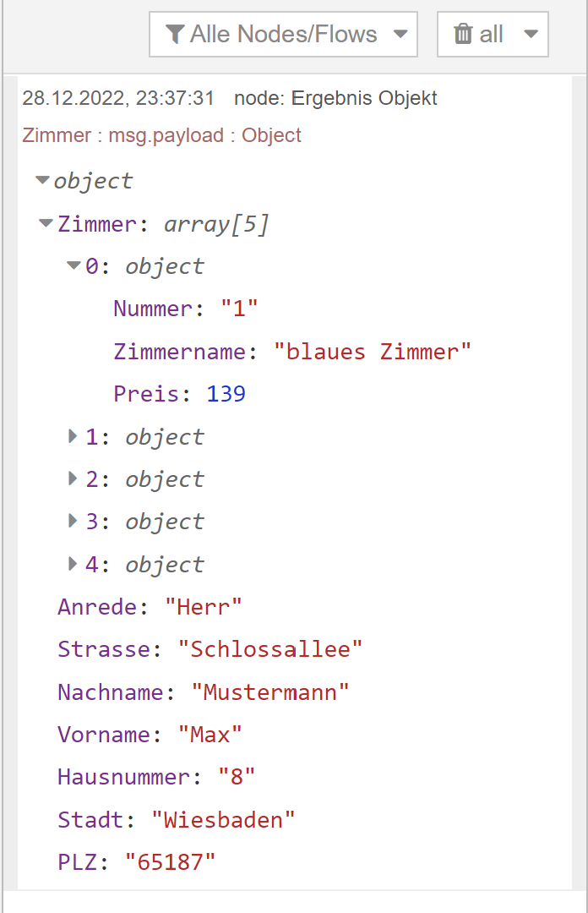588x913 pixels.
Task: Click the node: Ergebnis Objekt link
Action: [x=335, y=98]
